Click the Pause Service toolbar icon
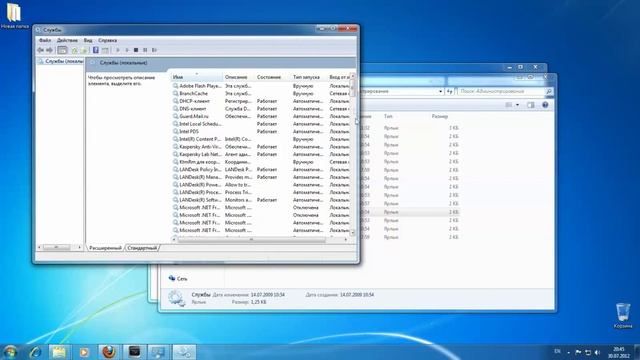The height and width of the screenshot is (360, 640). point(145,50)
